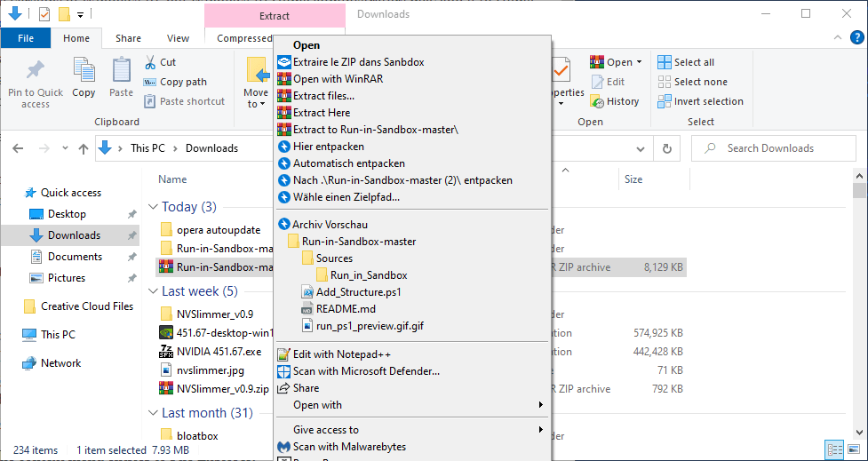Click the Copy icon in Clipboard group

[x=84, y=70]
